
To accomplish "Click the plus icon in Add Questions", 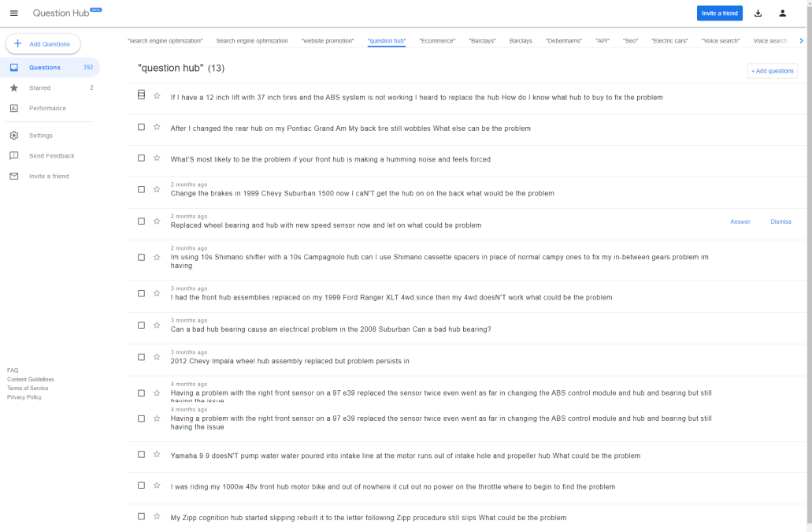I will pyautogui.click(x=17, y=43).
